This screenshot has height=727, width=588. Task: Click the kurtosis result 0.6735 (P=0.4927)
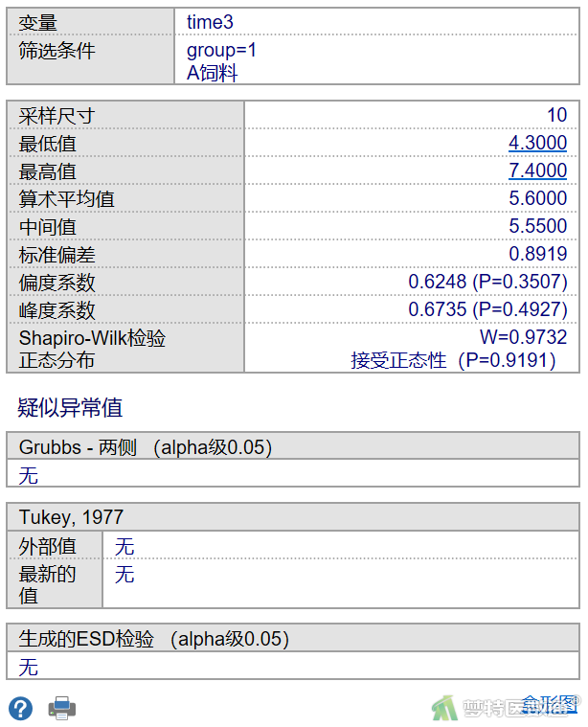(x=487, y=310)
